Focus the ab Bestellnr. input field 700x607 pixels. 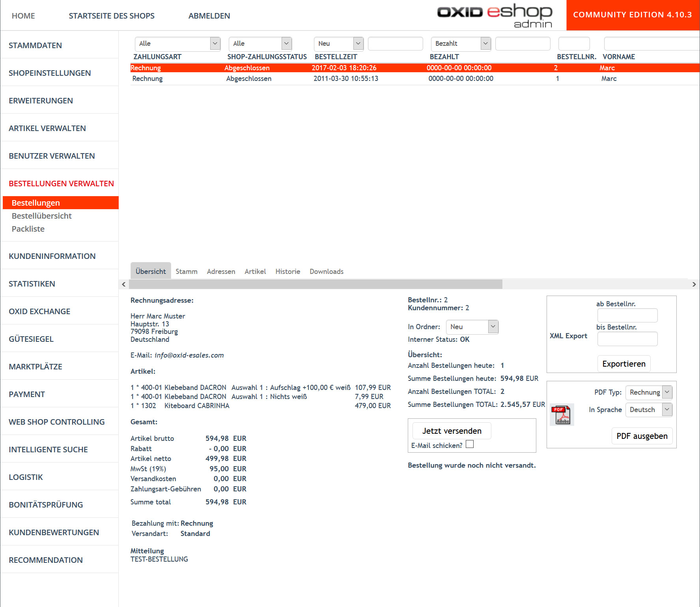(x=627, y=315)
